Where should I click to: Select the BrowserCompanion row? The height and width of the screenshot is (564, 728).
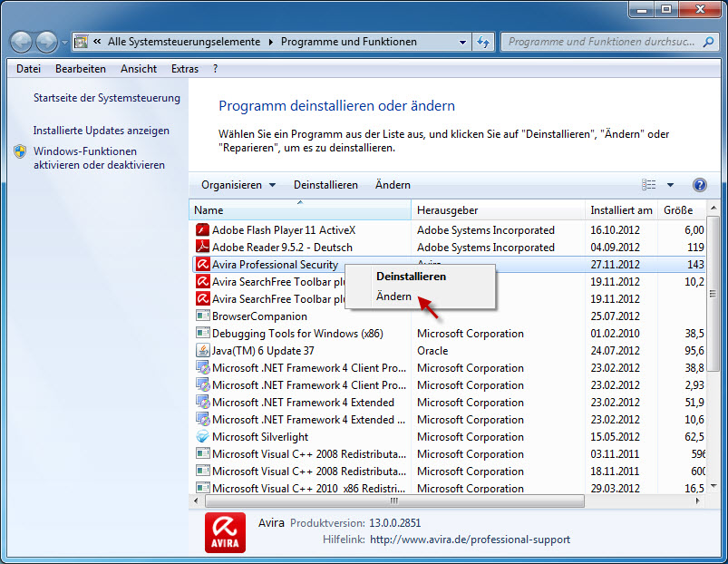pos(449,316)
